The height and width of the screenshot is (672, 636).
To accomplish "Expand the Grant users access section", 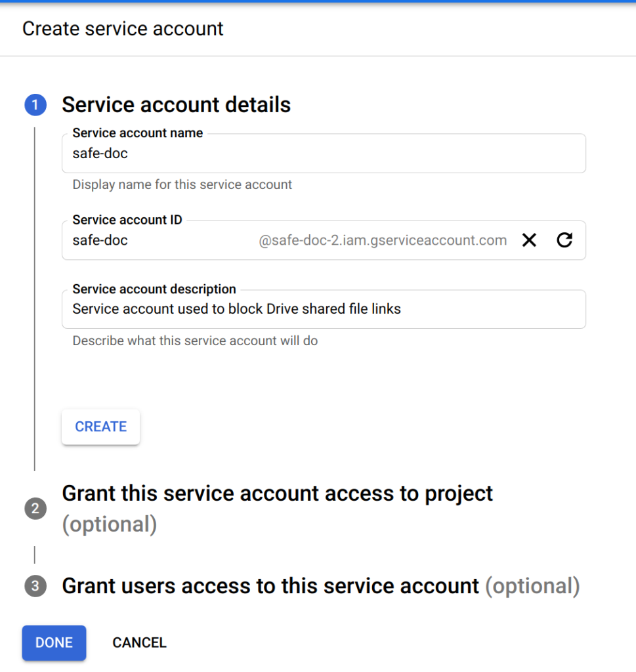I will pyautogui.click(x=320, y=586).
